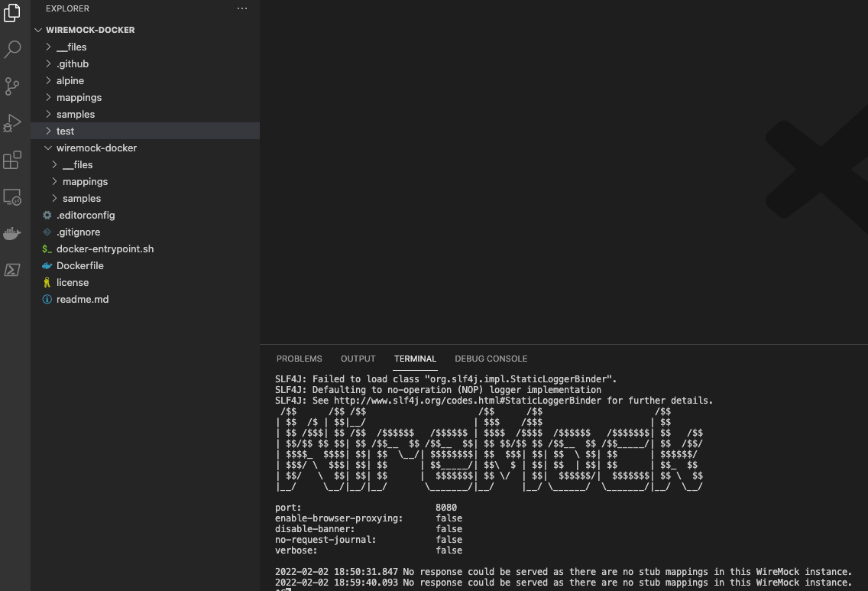The height and width of the screenshot is (591, 868).
Task: Switch to the PROBLEMS panel tab
Action: coord(299,359)
